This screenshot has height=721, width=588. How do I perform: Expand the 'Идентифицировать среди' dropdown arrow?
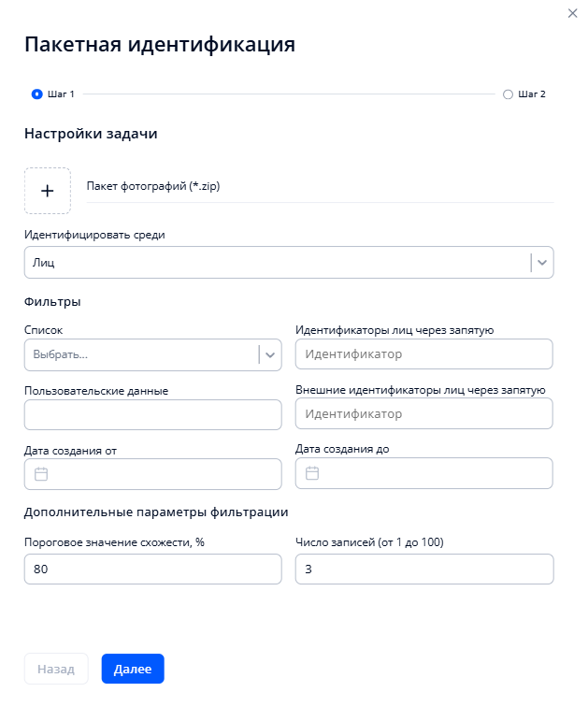click(x=543, y=263)
